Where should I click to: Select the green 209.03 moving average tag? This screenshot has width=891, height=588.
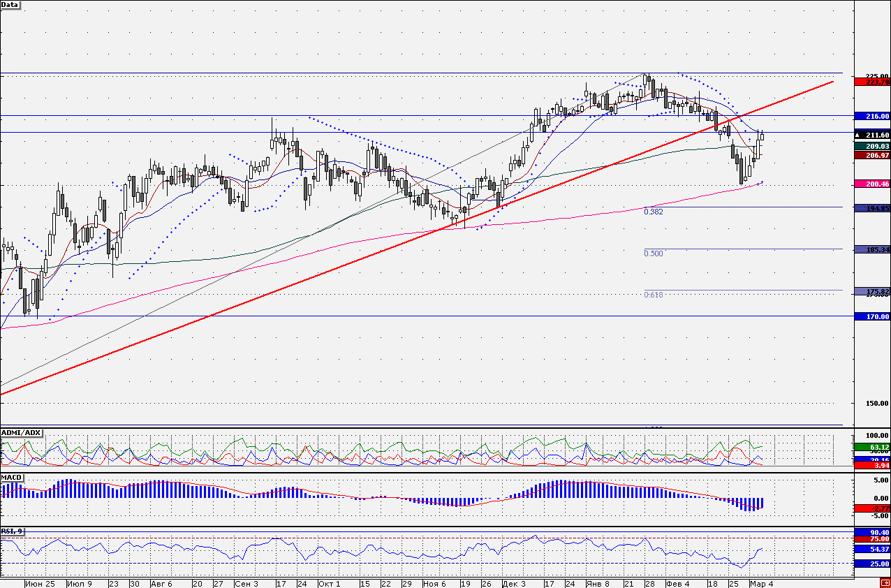tap(872, 146)
